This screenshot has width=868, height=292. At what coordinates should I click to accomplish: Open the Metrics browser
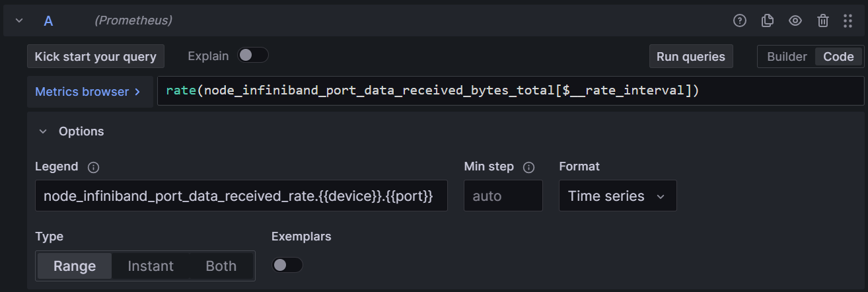click(88, 92)
